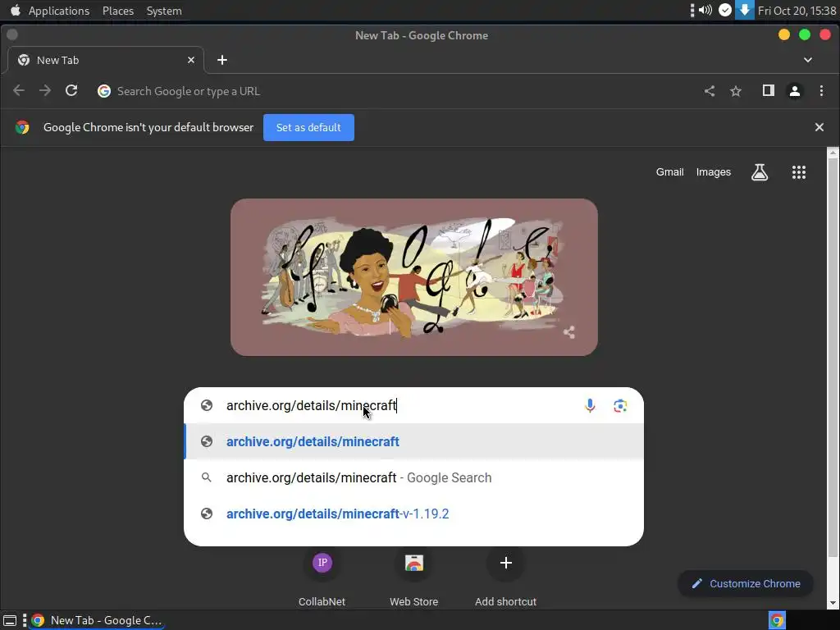Click the Google Doodle image
Image resolution: width=840 pixels, height=630 pixels.
(x=414, y=277)
